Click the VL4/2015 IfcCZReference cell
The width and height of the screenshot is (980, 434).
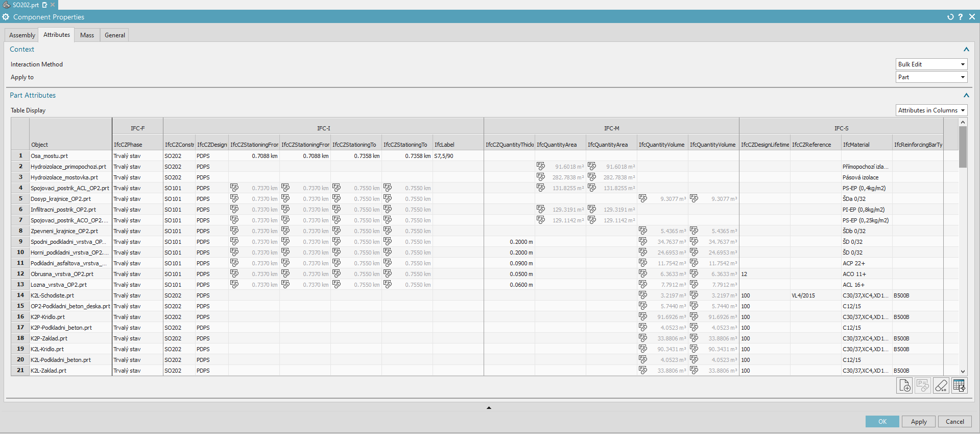pos(816,295)
